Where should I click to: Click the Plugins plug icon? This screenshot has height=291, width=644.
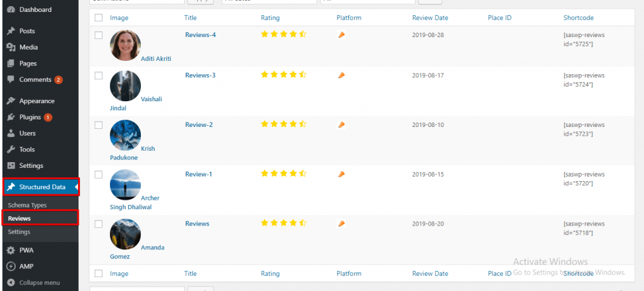11,117
